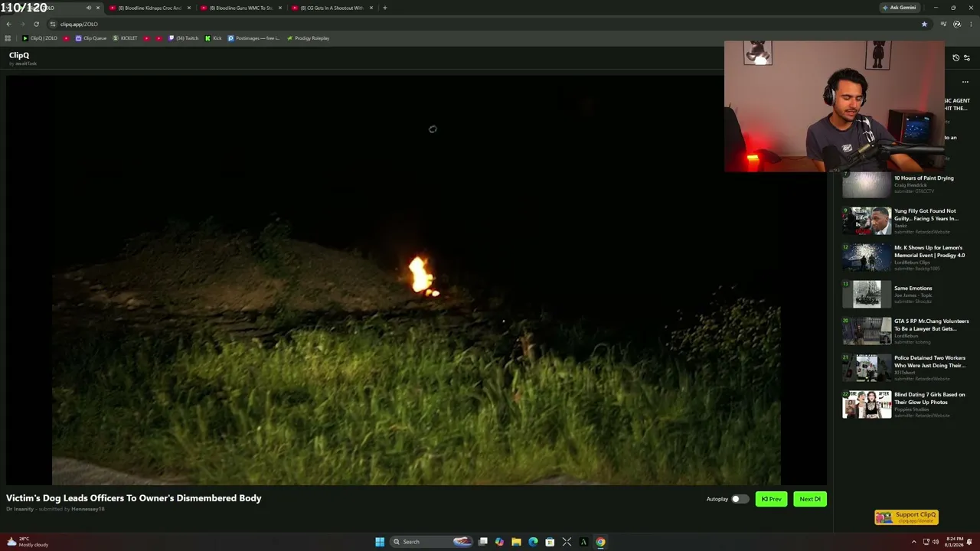Open the Postimages bookmark
The height and width of the screenshot is (551, 980).
254,38
